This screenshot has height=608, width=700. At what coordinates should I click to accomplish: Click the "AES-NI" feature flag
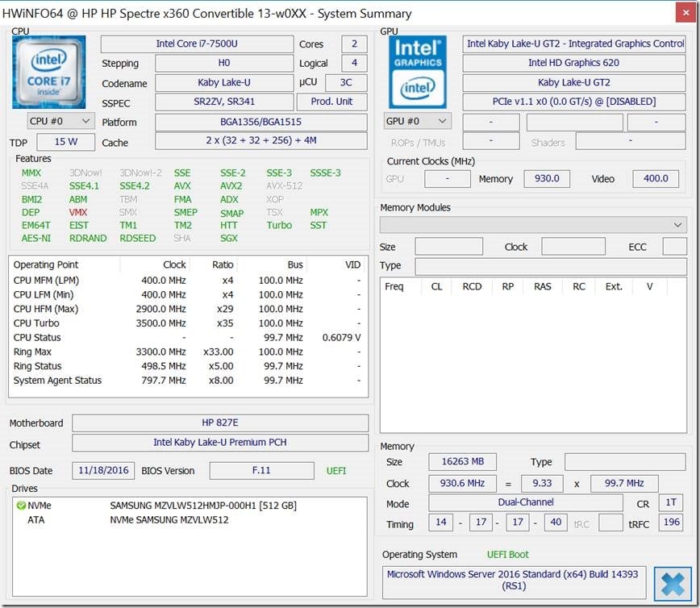tap(36, 239)
